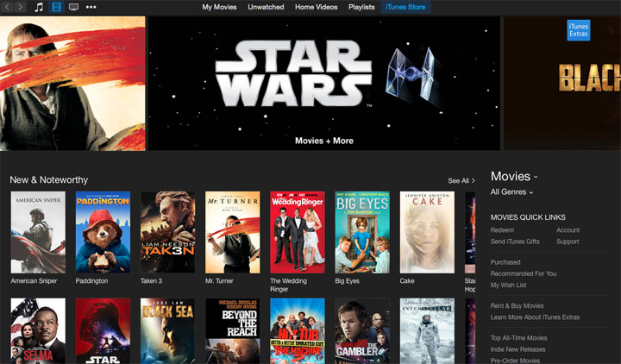This screenshot has height=364, width=621.
Task: Open the Send iTunes Gifts link
Action: [x=515, y=242]
